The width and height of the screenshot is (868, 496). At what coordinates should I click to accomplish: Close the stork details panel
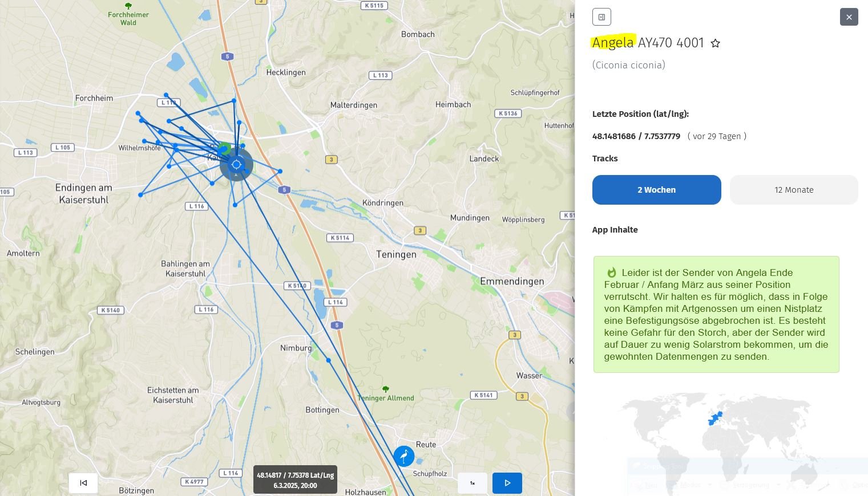849,17
